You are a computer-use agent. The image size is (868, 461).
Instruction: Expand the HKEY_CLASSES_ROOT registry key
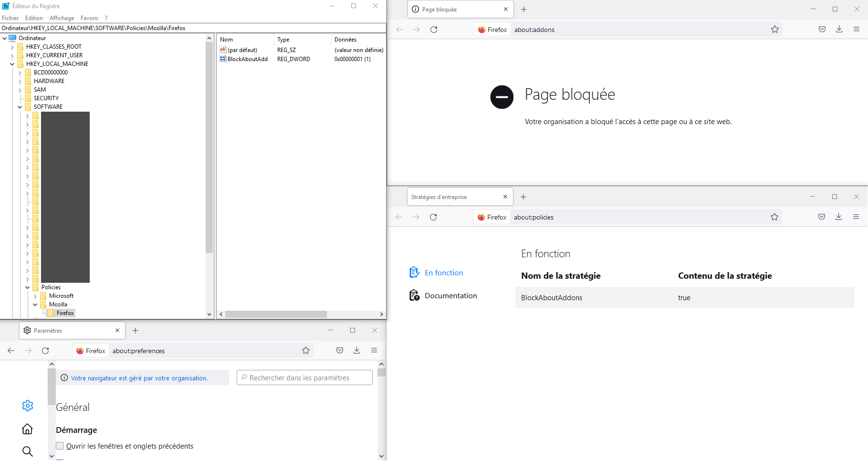pos(12,47)
